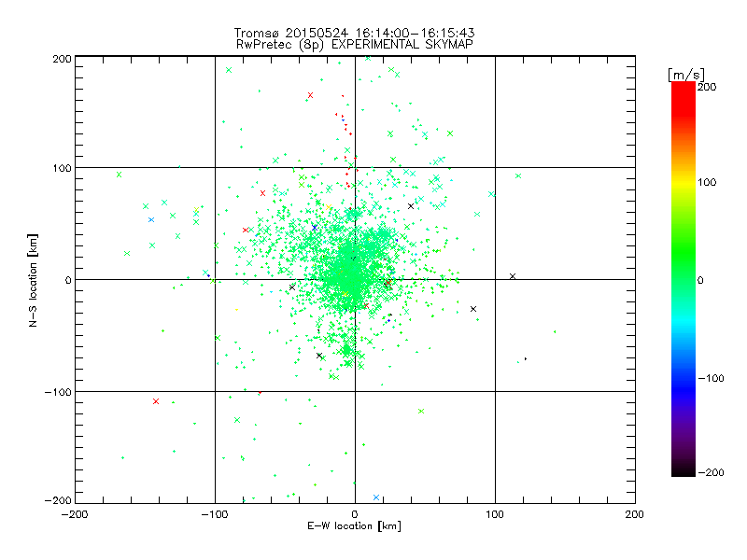Click the colorbar tick label "200"
Viewport: 747px width, 560px height.
707,87
